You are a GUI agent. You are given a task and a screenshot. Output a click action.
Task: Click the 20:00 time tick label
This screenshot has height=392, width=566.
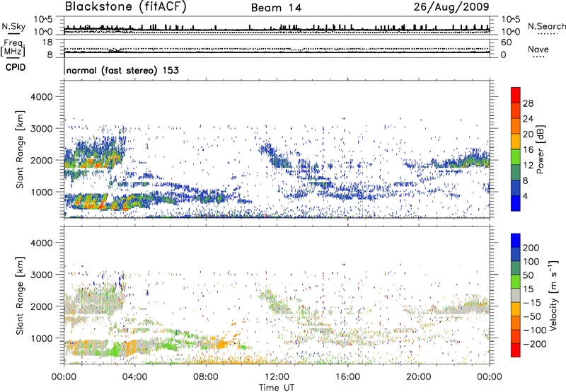coord(419,377)
